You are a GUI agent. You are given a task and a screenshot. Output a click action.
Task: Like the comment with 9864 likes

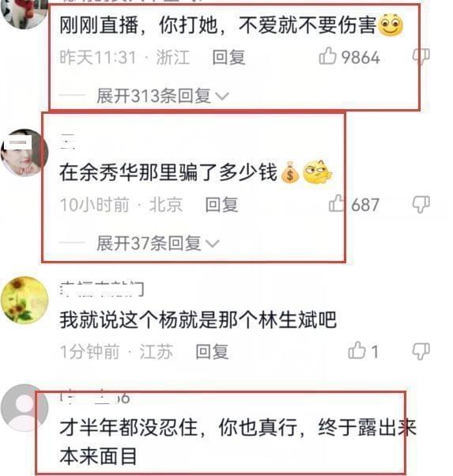pyautogui.click(x=327, y=56)
